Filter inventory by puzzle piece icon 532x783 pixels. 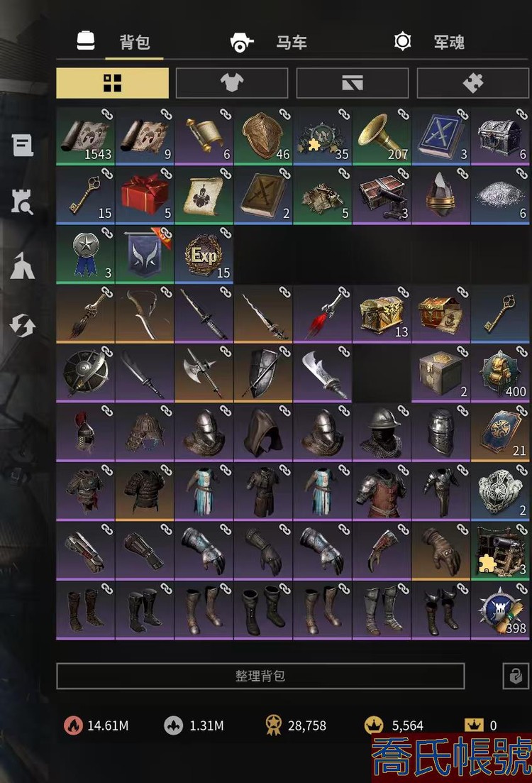click(x=472, y=83)
